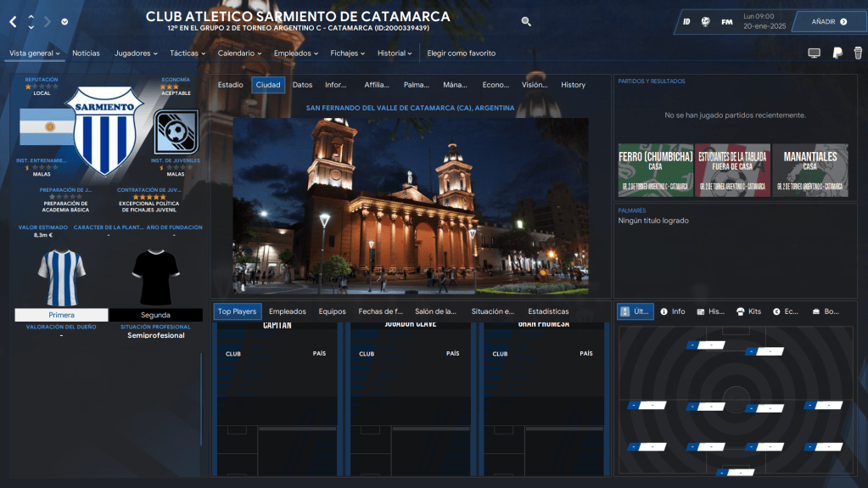Toggle Elegir como favorito
Screen dimensions: 868x488
pyautogui.click(x=461, y=53)
